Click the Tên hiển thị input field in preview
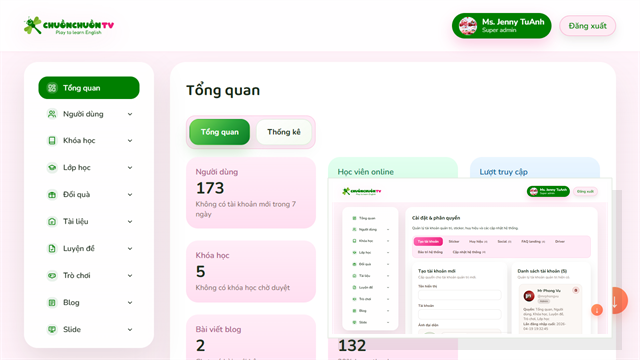Image resolution: width=640 pixels, height=360 pixels. coord(460,295)
